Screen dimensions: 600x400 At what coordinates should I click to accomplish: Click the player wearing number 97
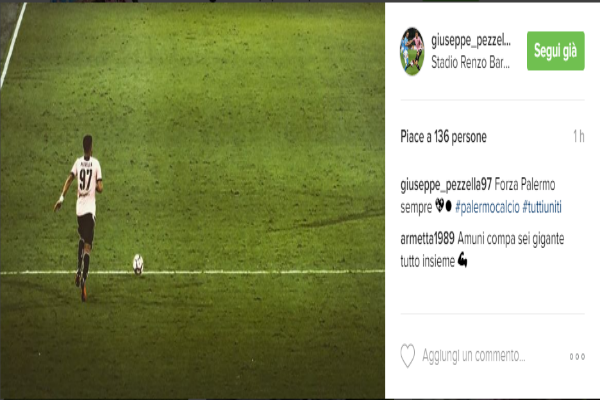pyautogui.click(x=82, y=217)
